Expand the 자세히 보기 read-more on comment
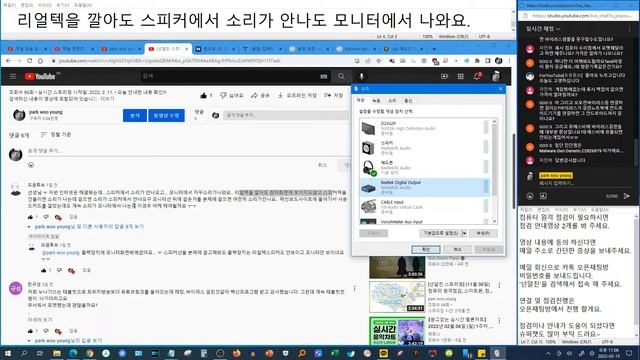The width and height of the screenshot is (640, 360). click(x=40, y=319)
